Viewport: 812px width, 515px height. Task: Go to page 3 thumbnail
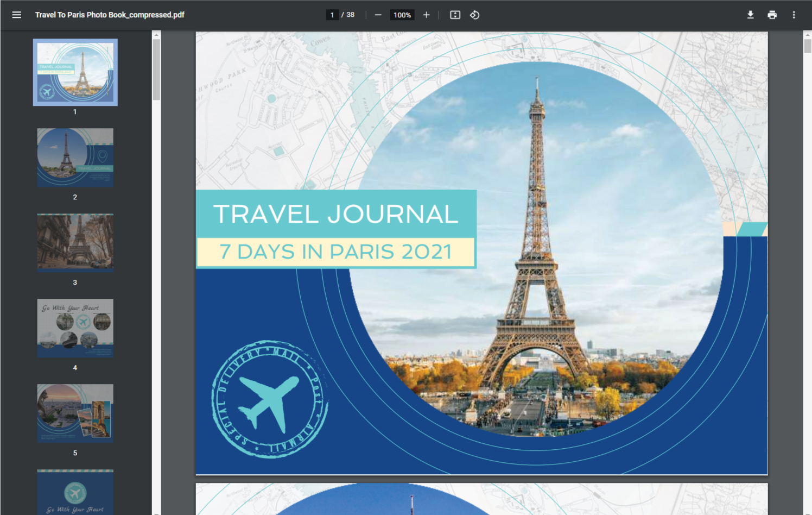click(x=75, y=243)
